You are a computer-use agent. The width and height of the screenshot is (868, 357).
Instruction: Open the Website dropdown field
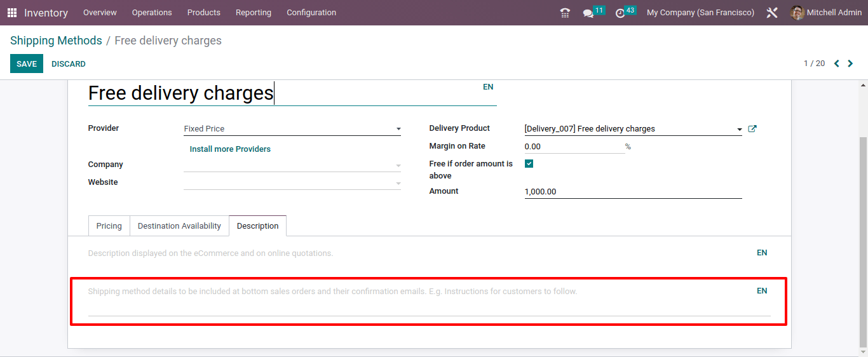tap(292, 182)
